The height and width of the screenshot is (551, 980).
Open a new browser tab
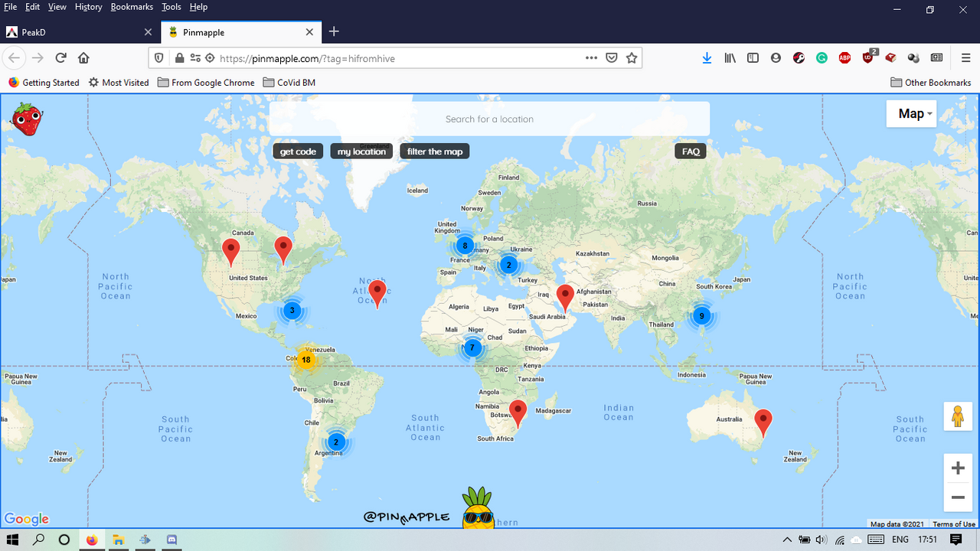click(334, 32)
